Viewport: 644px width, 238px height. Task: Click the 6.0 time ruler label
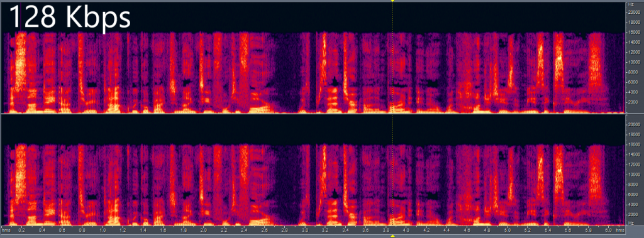pos(608,230)
